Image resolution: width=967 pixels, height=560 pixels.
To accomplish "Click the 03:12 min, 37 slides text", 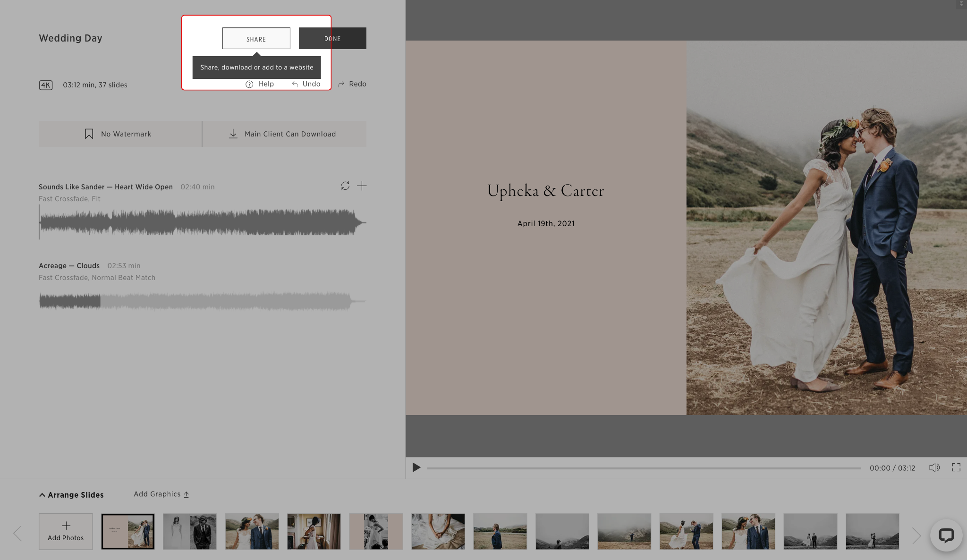I will pos(95,85).
